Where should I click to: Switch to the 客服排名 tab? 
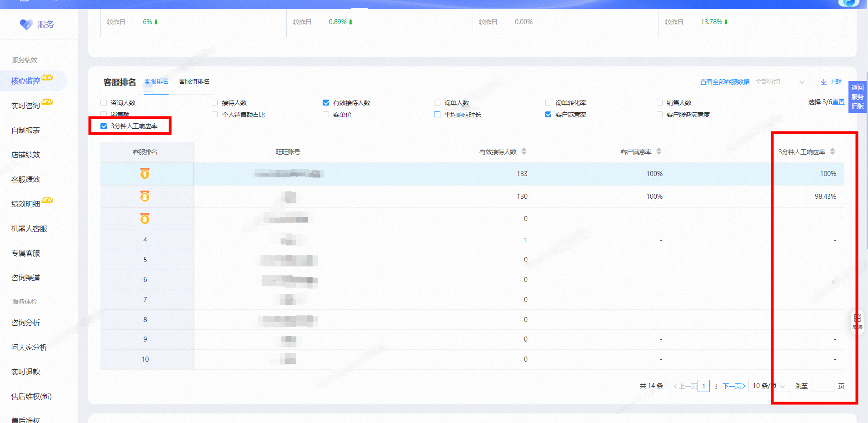[x=156, y=82]
